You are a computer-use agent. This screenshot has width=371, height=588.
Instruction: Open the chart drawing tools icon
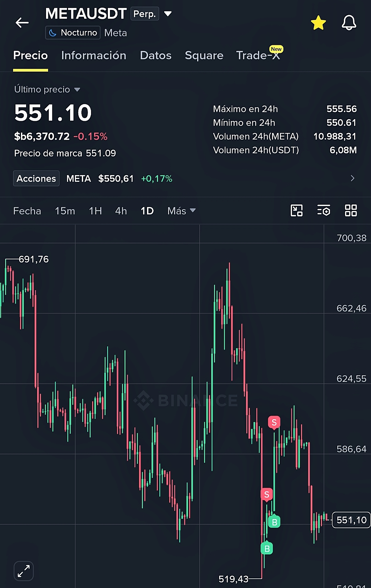[296, 210]
